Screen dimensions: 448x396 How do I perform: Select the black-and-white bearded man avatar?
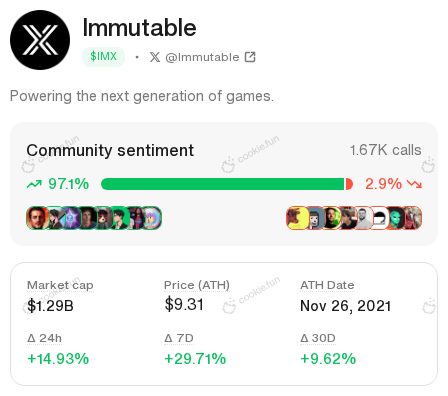pos(364,218)
